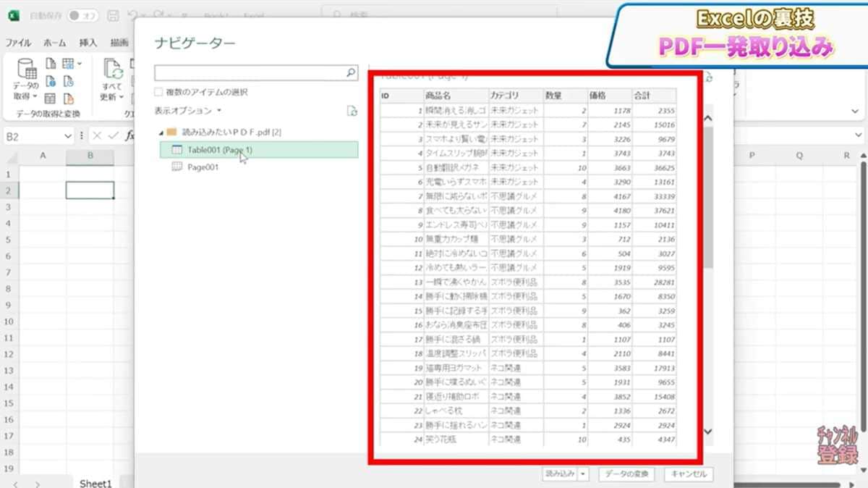Enable the 複数のアイテムの選択 checkbox
This screenshot has width=868, height=488.
[x=158, y=93]
